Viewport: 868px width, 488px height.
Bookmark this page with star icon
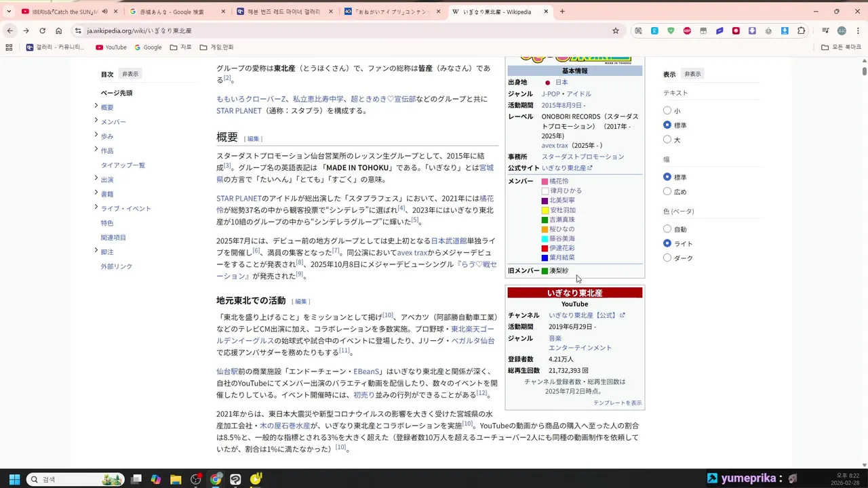click(x=616, y=30)
